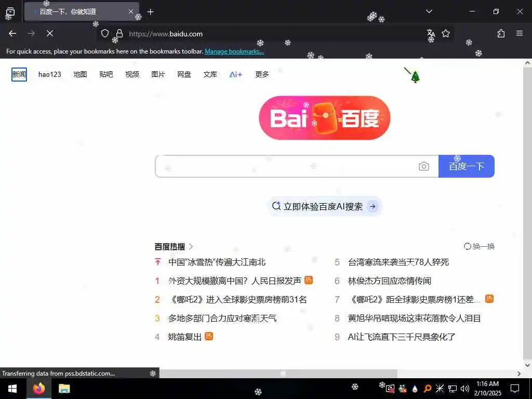Translate this page icon in address bar

pyautogui.click(x=431, y=33)
